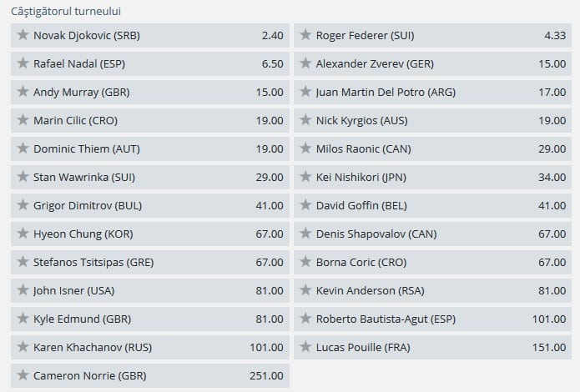Bet on Marin Cilic at 19.00
The height and width of the screenshot is (392, 580).
tap(151, 120)
